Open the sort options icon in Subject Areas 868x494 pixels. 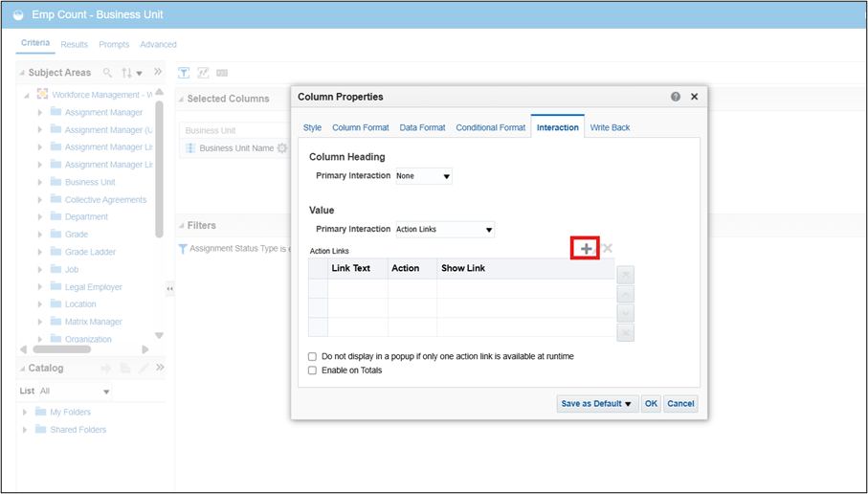131,73
